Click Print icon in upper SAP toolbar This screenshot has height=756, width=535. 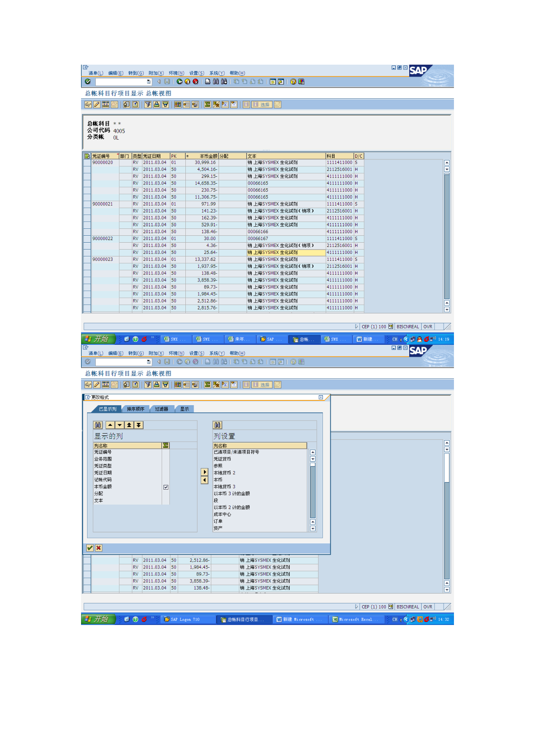[208, 81]
